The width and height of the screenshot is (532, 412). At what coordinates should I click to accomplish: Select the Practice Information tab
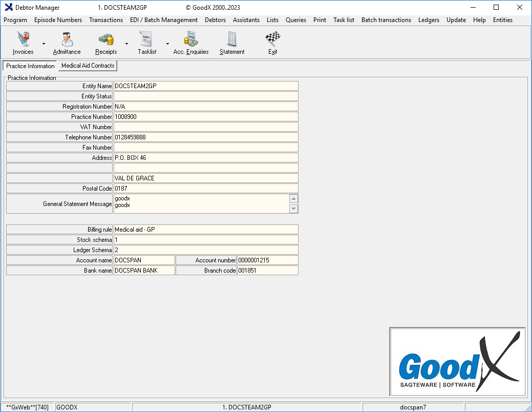click(x=30, y=66)
